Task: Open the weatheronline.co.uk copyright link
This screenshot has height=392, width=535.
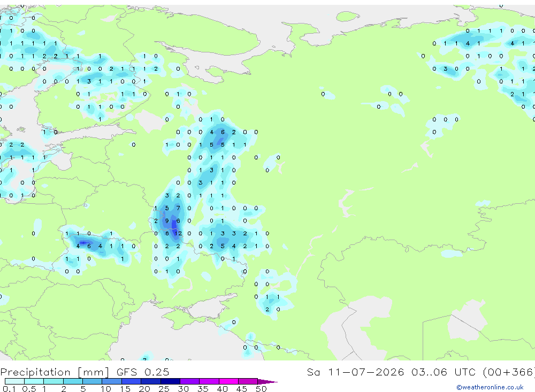Action: click(x=490, y=387)
